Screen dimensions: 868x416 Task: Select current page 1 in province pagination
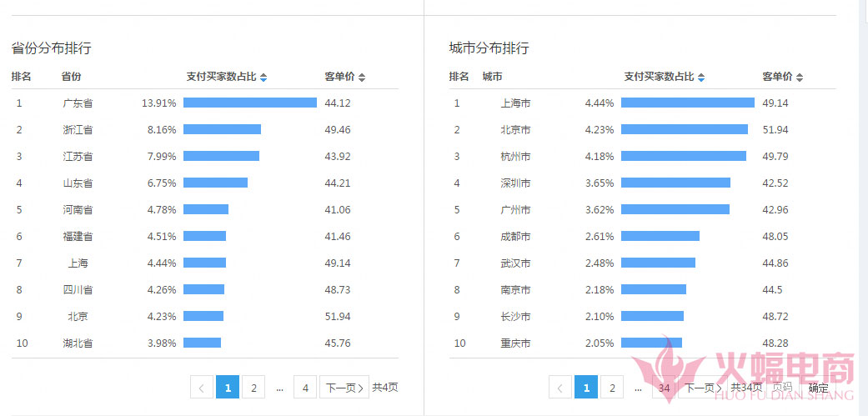tap(228, 388)
